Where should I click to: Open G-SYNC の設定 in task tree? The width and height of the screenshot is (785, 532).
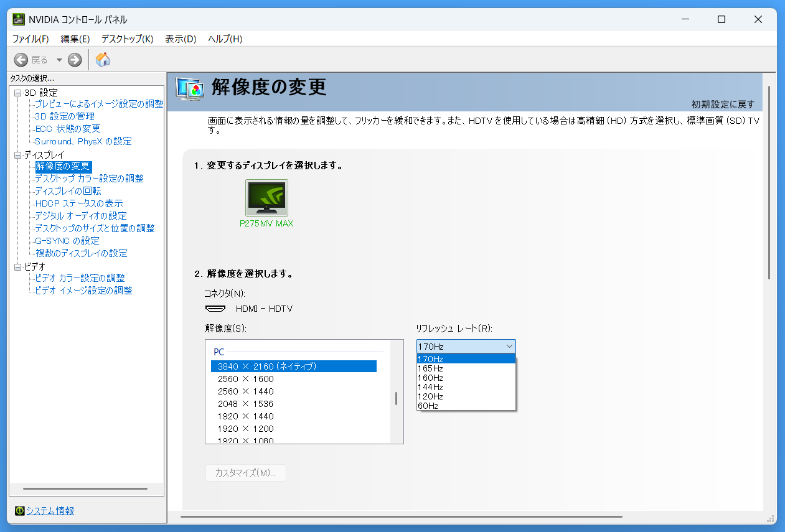coord(67,241)
